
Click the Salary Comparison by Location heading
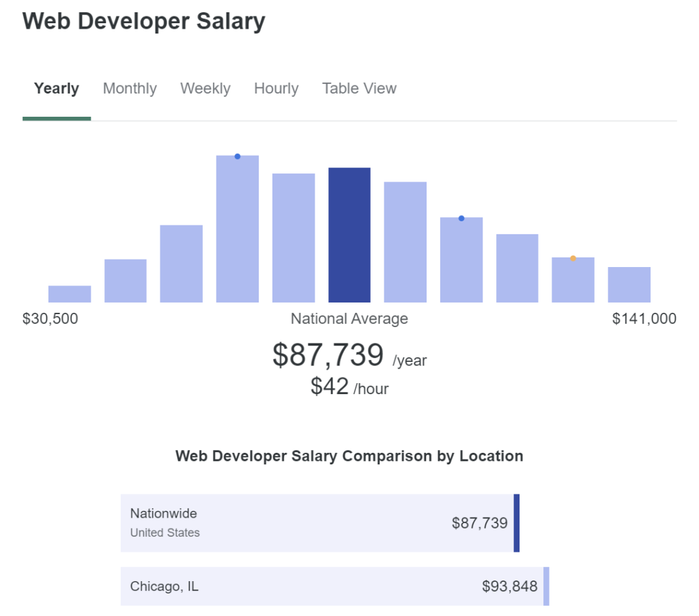point(349,456)
